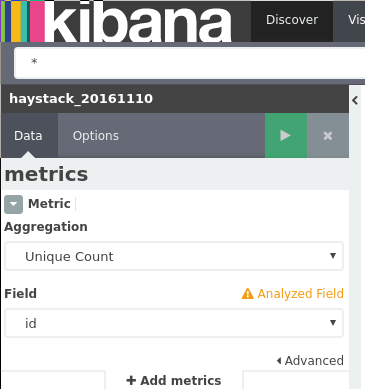The height and width of the screenshot is (389, 365).
Task: Click Add metrics button
Action: [174, 380]
